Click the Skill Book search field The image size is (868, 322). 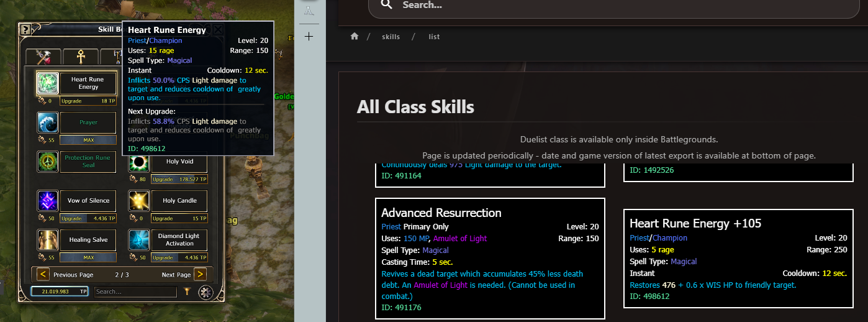coord(135,292)
